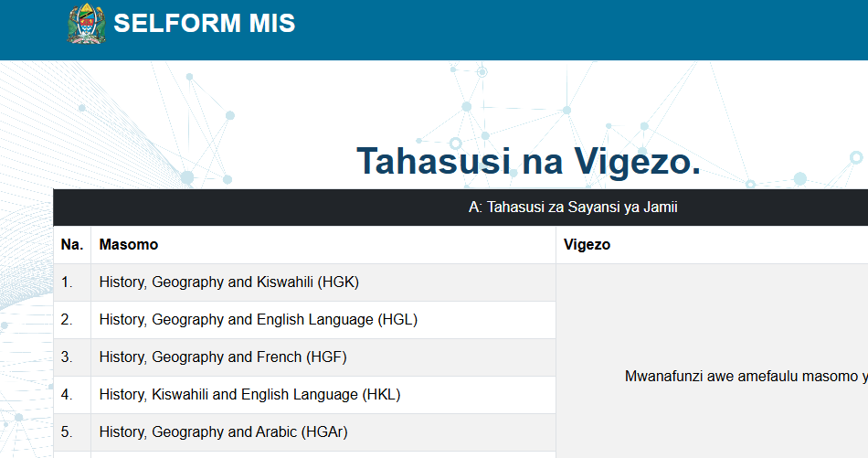Click the Masomo column header
Viewport: 868px width, 458px height.
(129, 245)
